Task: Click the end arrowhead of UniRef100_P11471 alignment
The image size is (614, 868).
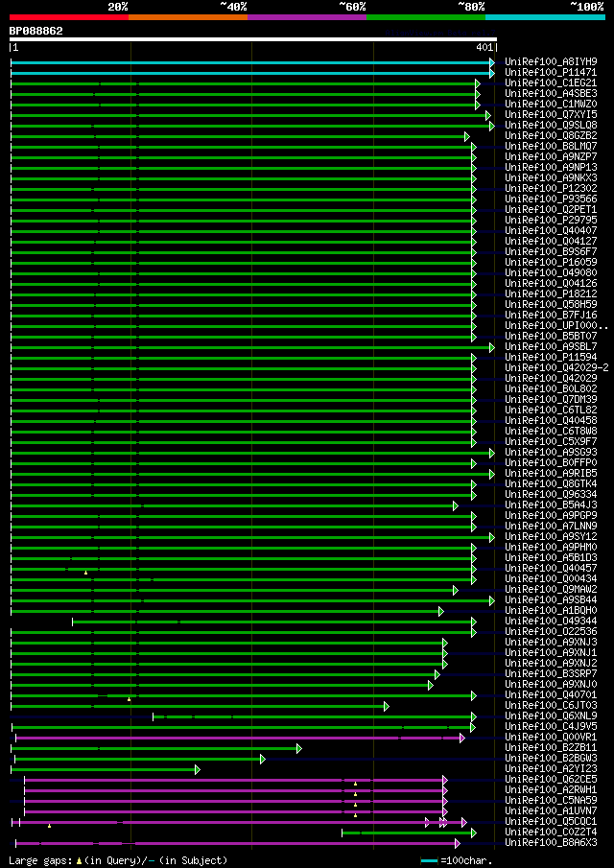Action: [491, 73]
